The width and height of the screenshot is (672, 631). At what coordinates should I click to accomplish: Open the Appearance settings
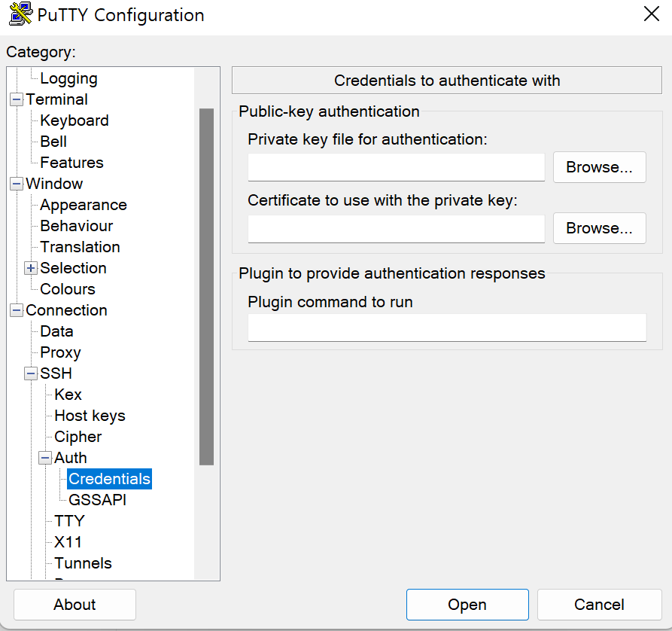tap(83, 205)
